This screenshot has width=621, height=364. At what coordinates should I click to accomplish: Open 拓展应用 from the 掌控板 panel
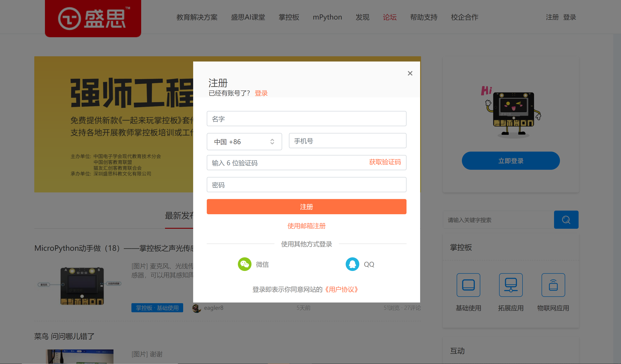pyautogui.click(x=511, y=285)
